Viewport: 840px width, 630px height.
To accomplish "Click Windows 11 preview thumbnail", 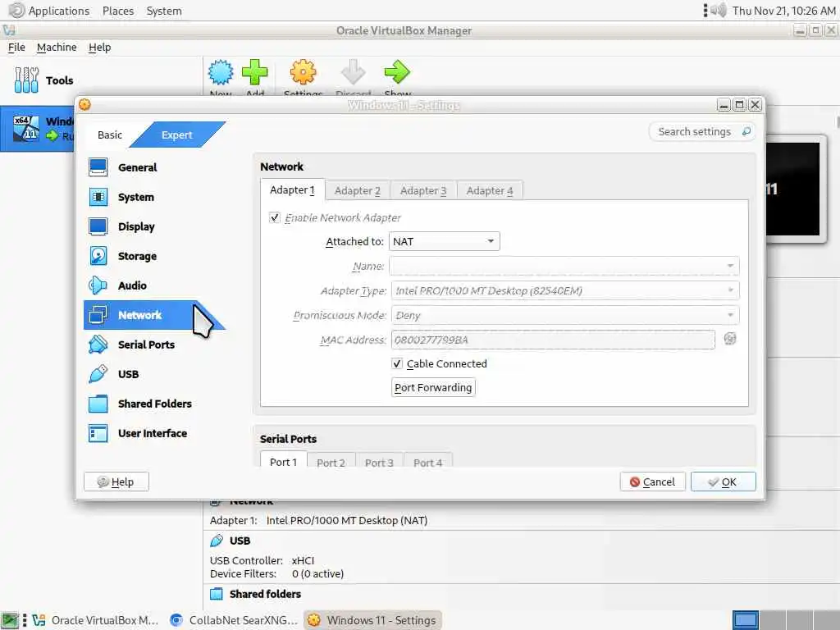I will coord(793,189).
